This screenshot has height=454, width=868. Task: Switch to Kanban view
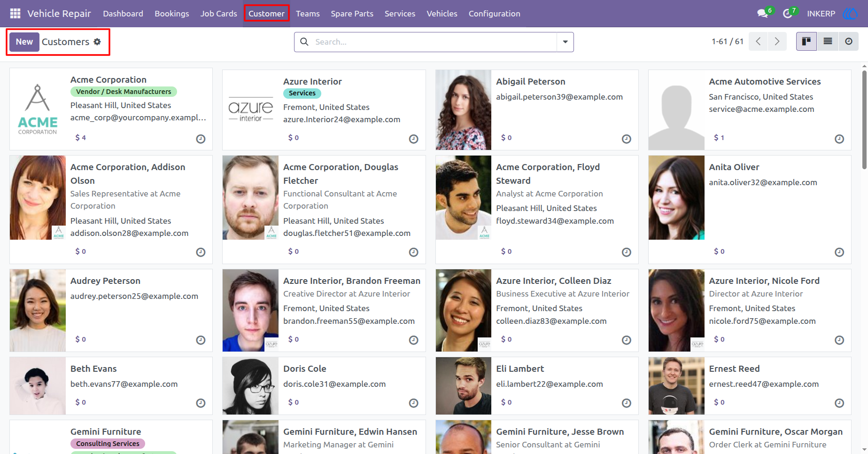806,41
